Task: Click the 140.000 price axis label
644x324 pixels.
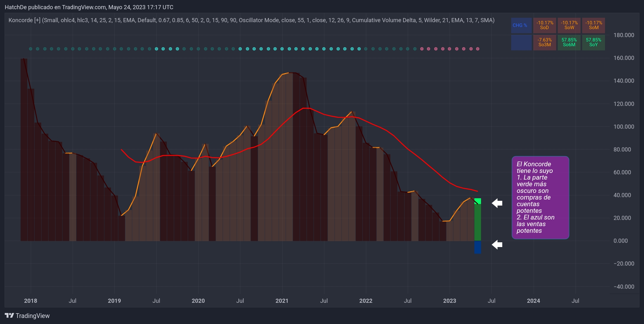Action: point(624,81)
